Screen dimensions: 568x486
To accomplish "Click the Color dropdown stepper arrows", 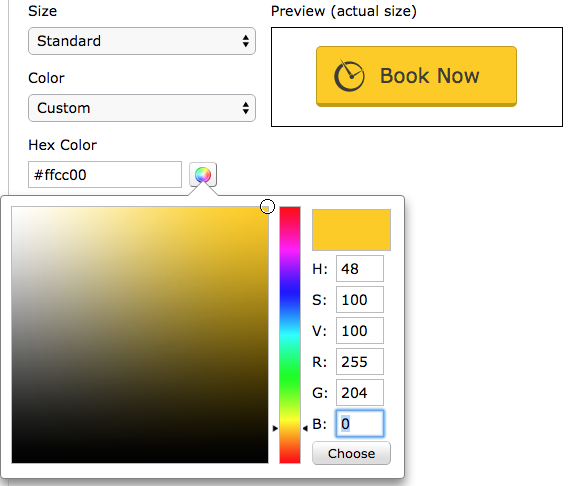I will click(x=246, y=108).
